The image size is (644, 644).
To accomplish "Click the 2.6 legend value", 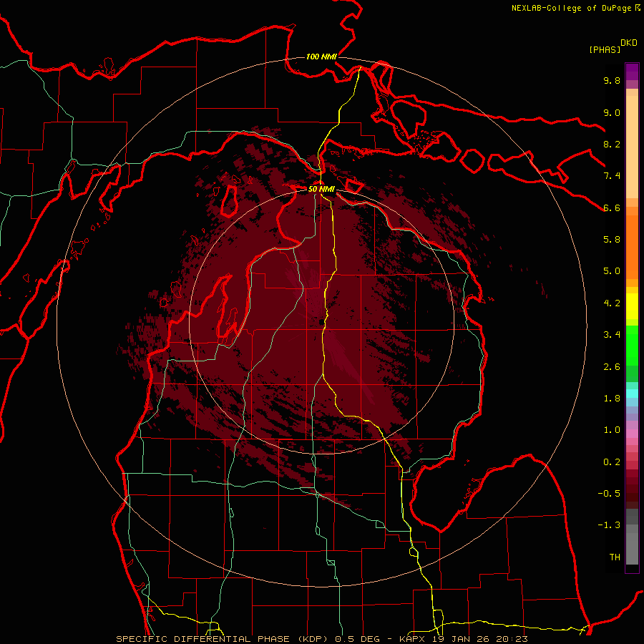I will [612, 367].
